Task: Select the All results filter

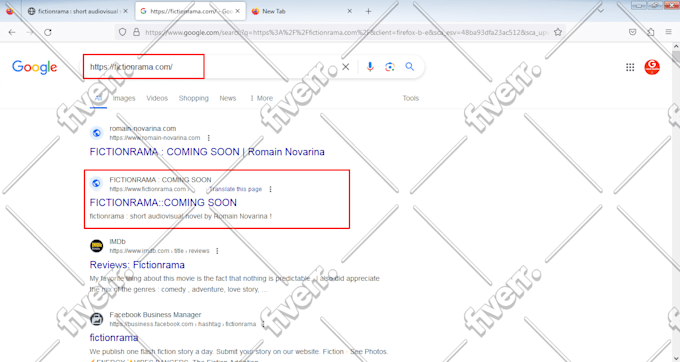Action: 98,98
